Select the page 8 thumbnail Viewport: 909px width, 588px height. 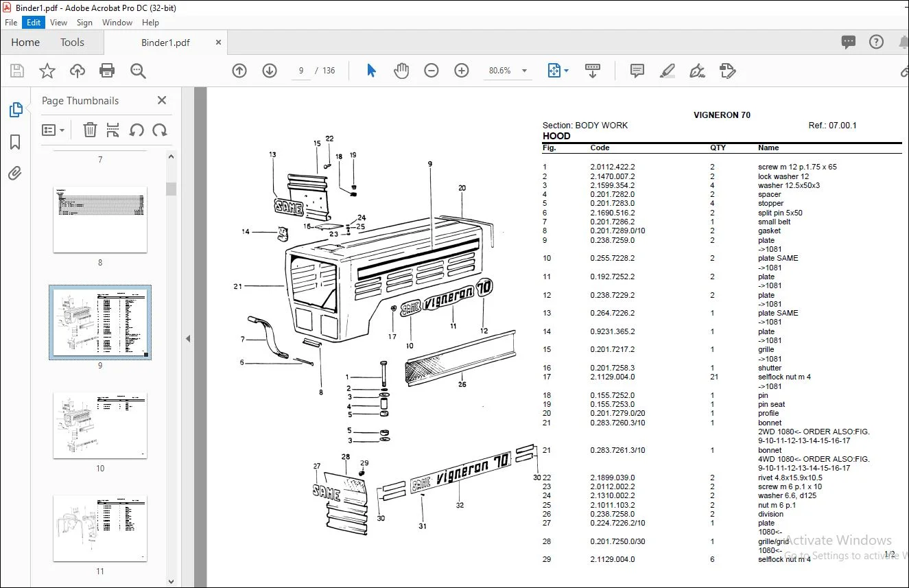(x=100, y=219)
